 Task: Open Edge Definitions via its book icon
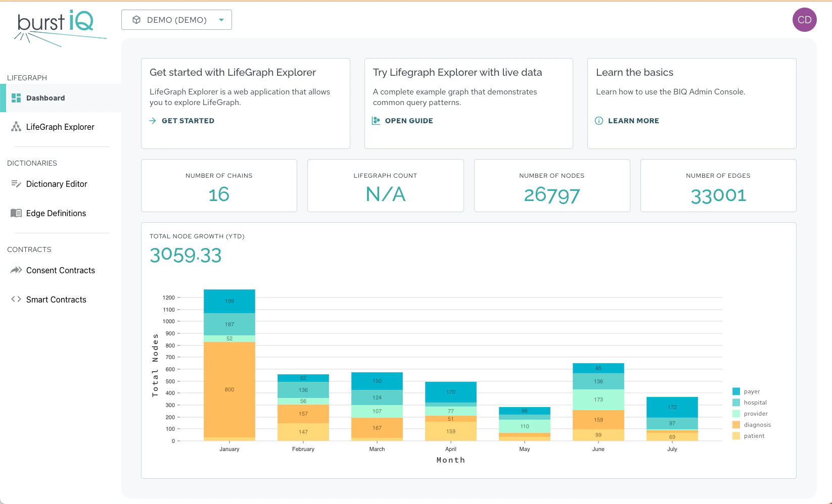coord(16,213)
